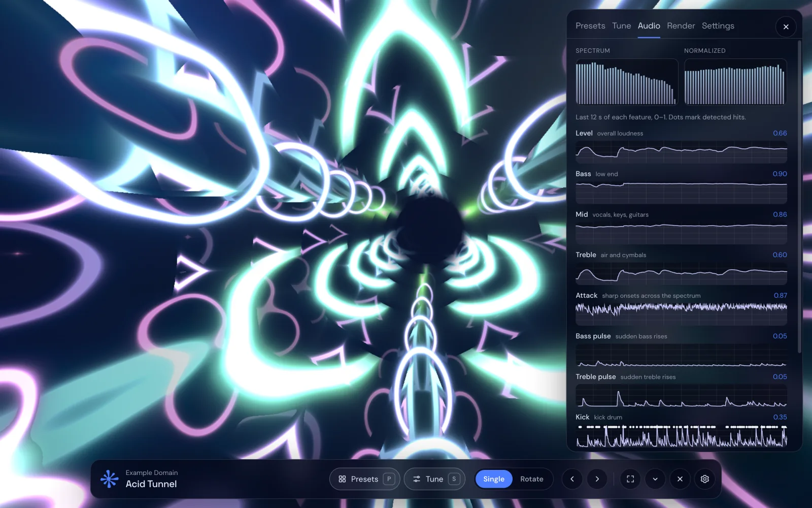Select Single mode
Viewport: 812px width, 508px height.
coord(494,479)
